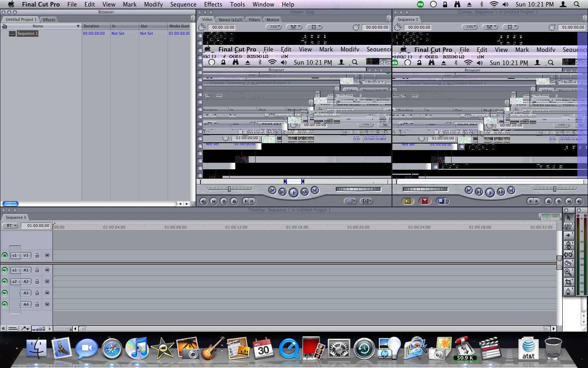Open Timeline track layout arrow menu

pyautogui.click(x=50, y=329)
